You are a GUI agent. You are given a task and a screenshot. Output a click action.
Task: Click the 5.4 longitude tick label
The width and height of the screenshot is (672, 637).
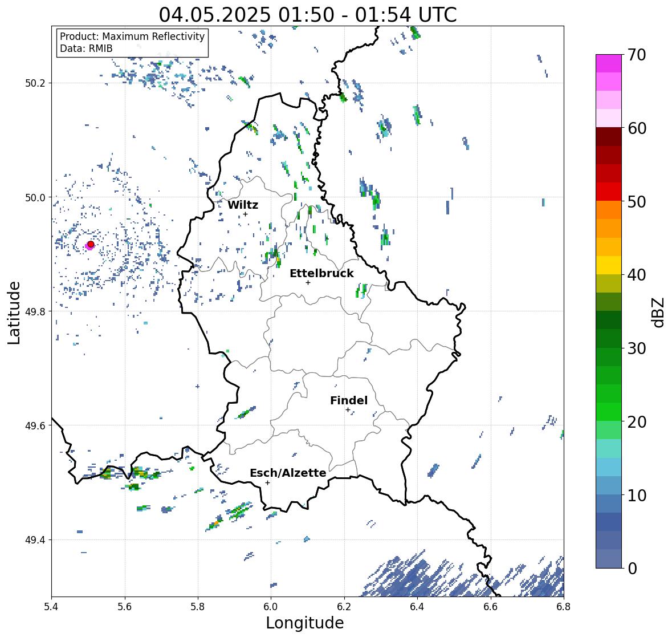pyautogui.click(x=51, y=606)
